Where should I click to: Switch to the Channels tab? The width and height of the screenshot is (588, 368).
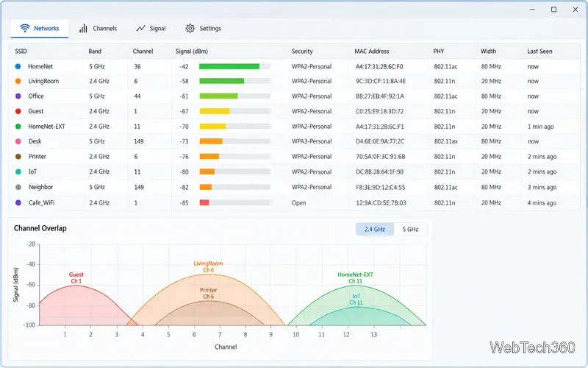click(98, 28)
